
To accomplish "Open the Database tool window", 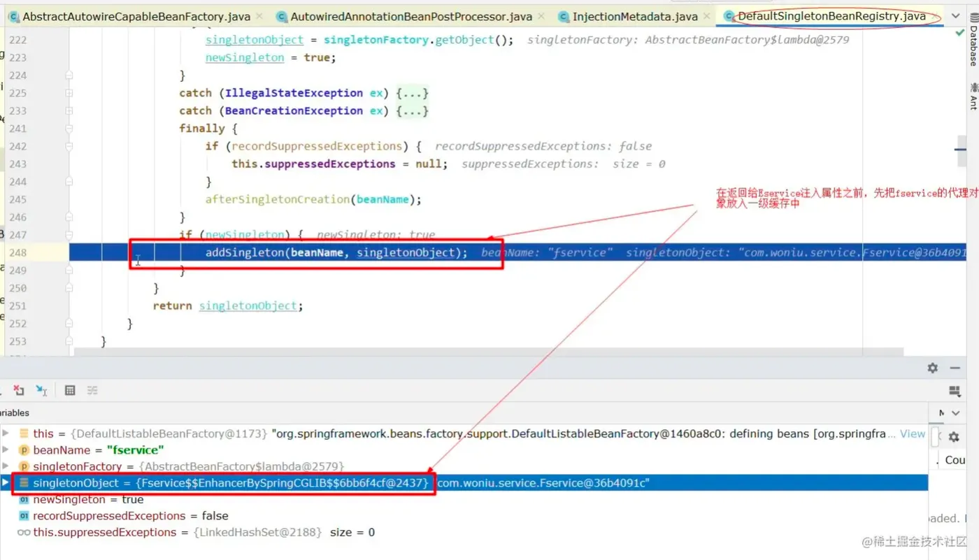I will [x=973, y=47].
